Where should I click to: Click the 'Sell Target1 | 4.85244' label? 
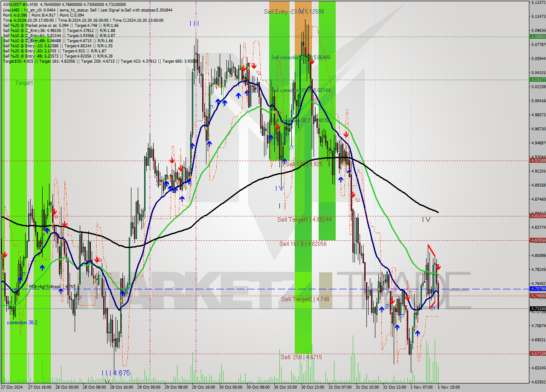coord(304,219)
